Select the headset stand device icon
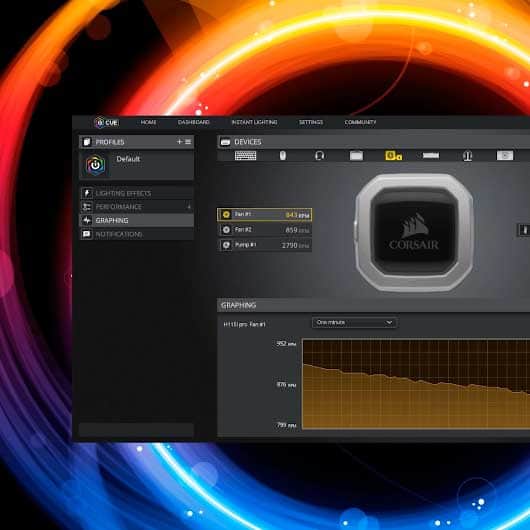Image resolution: width=530 pixels, height=530 pixels. click(x=467, y=156)
